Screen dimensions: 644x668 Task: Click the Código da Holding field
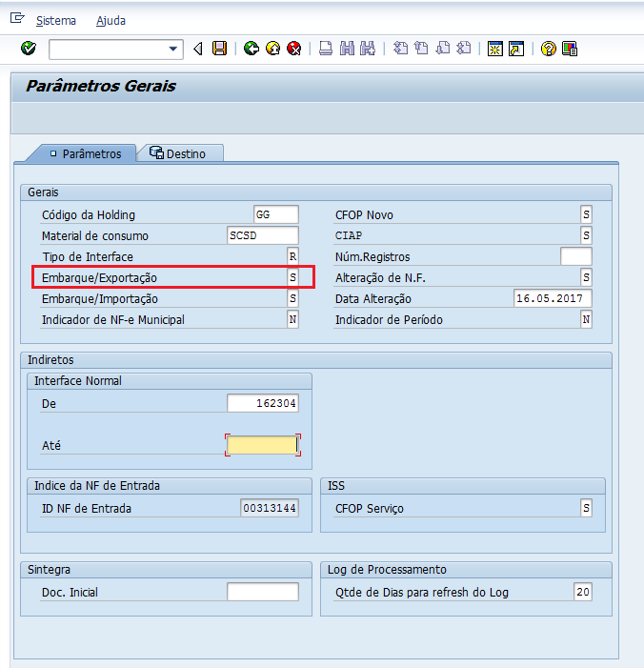pos(276,214)
